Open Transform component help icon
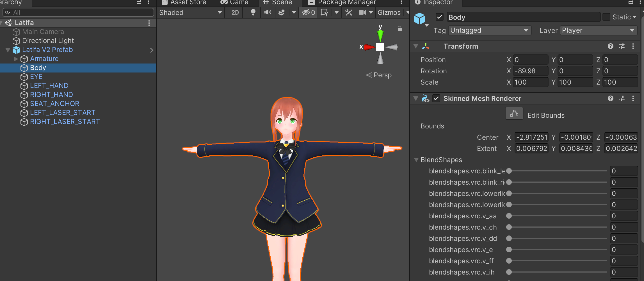The height and width of the screenshot is (281, 644). [610, 46]
